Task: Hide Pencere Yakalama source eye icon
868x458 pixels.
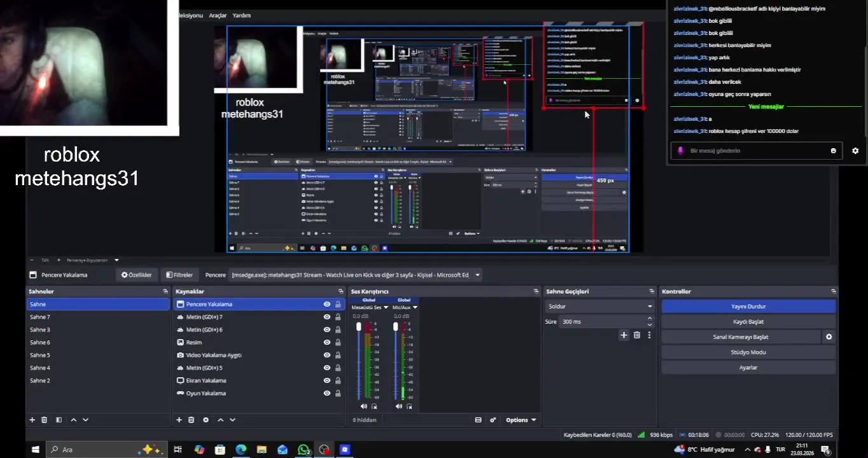Action: coord(326,305)
